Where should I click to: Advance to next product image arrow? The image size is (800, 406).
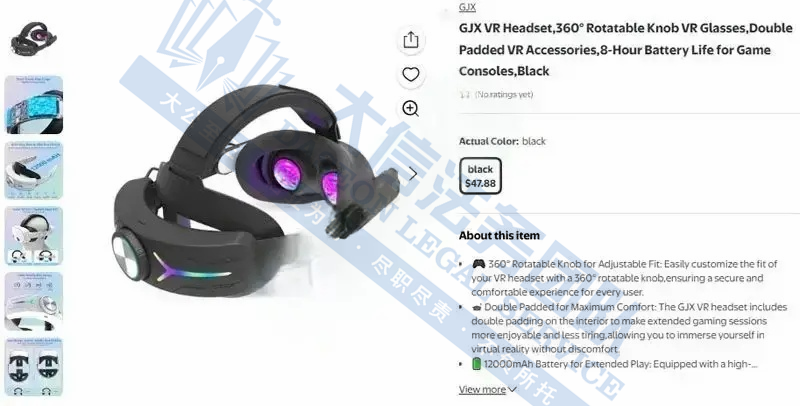pos(413,174)
